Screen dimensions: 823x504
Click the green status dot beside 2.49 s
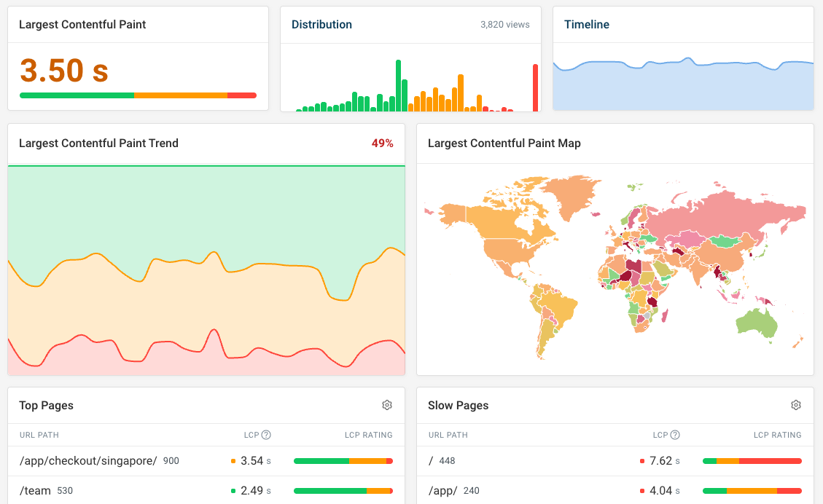tap(235, 491)
